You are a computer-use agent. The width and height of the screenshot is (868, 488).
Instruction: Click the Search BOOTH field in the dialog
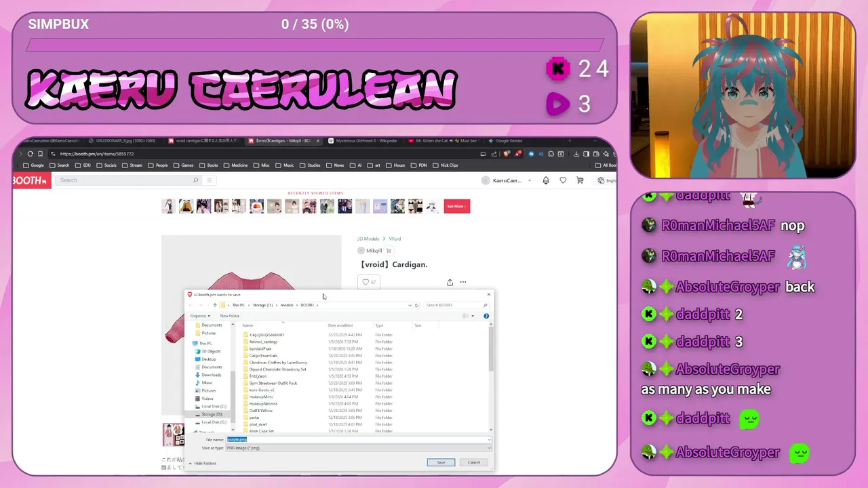456,305
